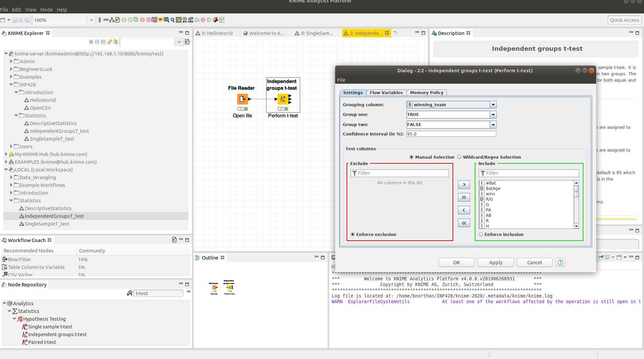This screenshot has width=644, height=359.
Task: Click the yellow node comment annotation icon
Action: pos(160,20)
